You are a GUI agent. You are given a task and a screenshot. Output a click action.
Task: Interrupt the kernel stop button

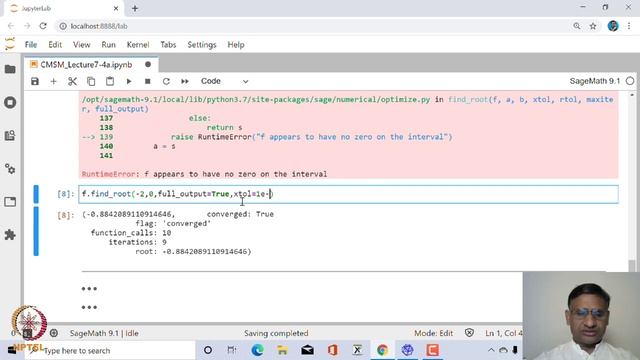(147, 81)
